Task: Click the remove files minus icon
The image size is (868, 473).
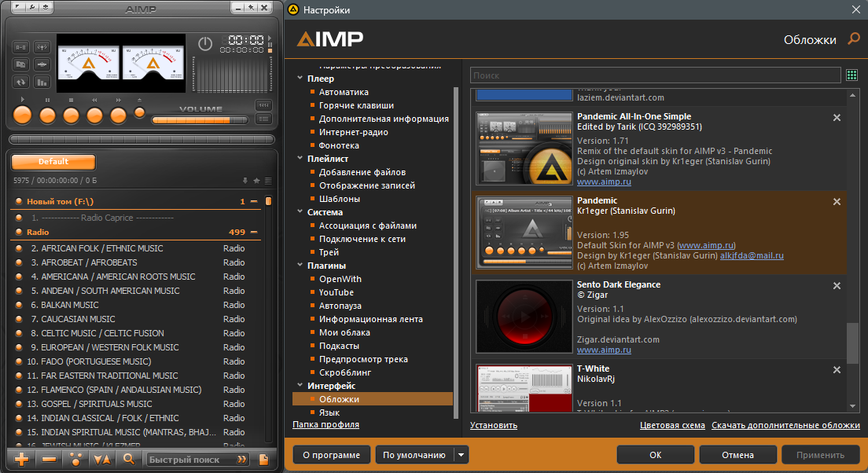Action: [50, 459]
